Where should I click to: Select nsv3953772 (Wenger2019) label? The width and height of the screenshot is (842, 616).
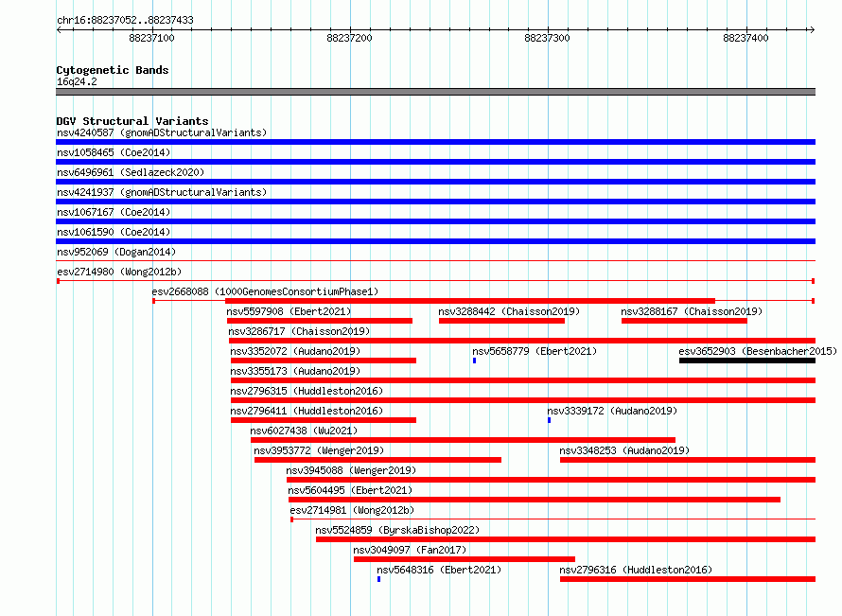coord(319,450)
